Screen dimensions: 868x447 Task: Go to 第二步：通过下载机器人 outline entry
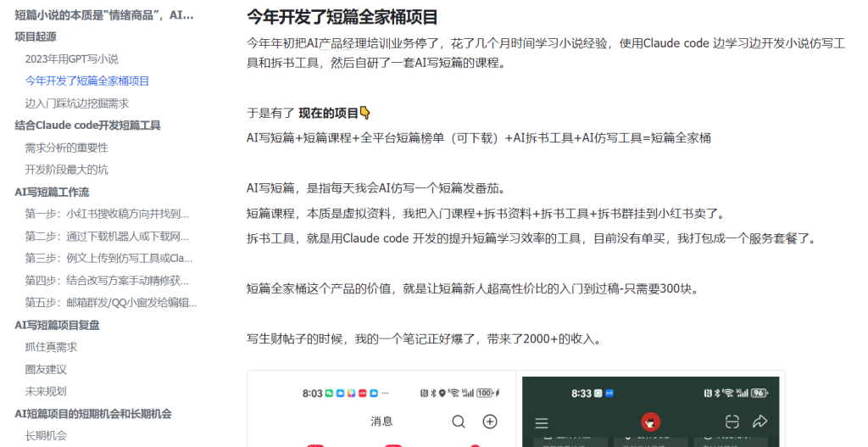coord(107,237)
